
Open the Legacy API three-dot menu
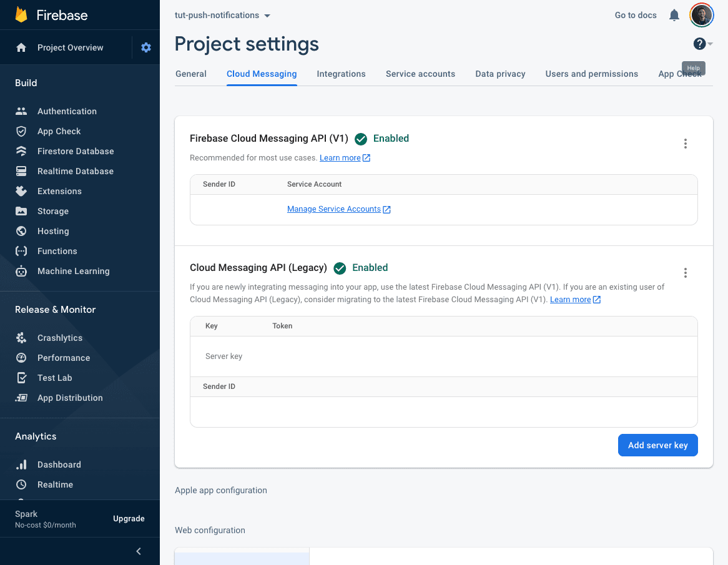point(685,273)
